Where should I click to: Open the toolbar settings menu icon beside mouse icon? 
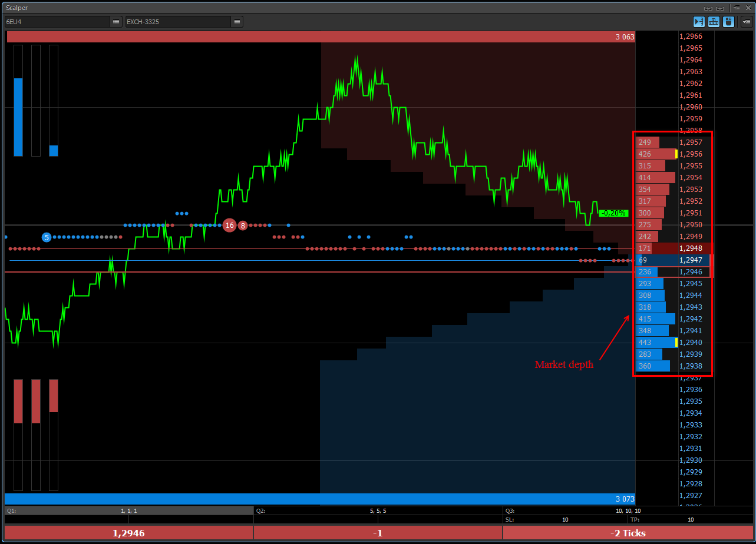point(747,22)
